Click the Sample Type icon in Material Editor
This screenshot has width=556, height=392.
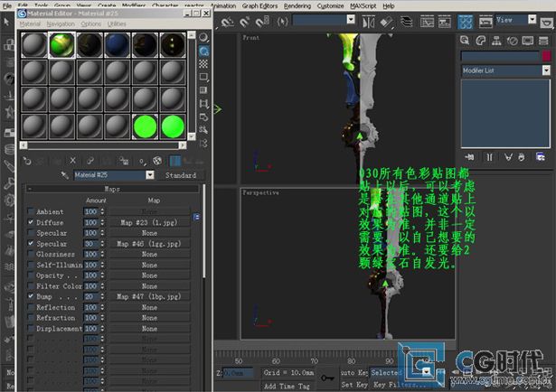click(x=203, y=38)
